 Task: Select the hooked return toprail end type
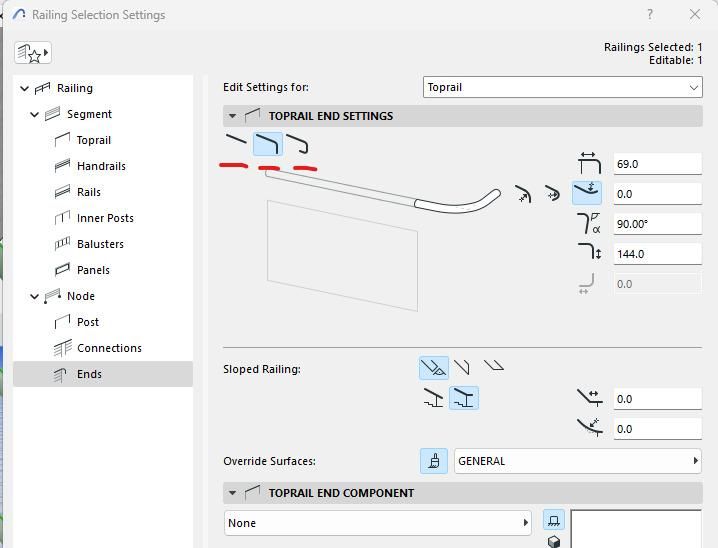pos(297,143)
